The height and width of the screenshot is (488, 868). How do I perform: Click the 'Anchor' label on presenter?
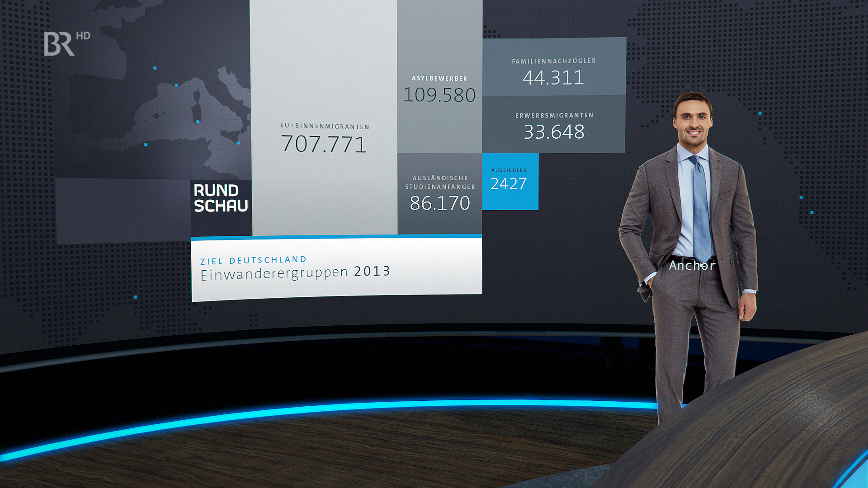692,265
